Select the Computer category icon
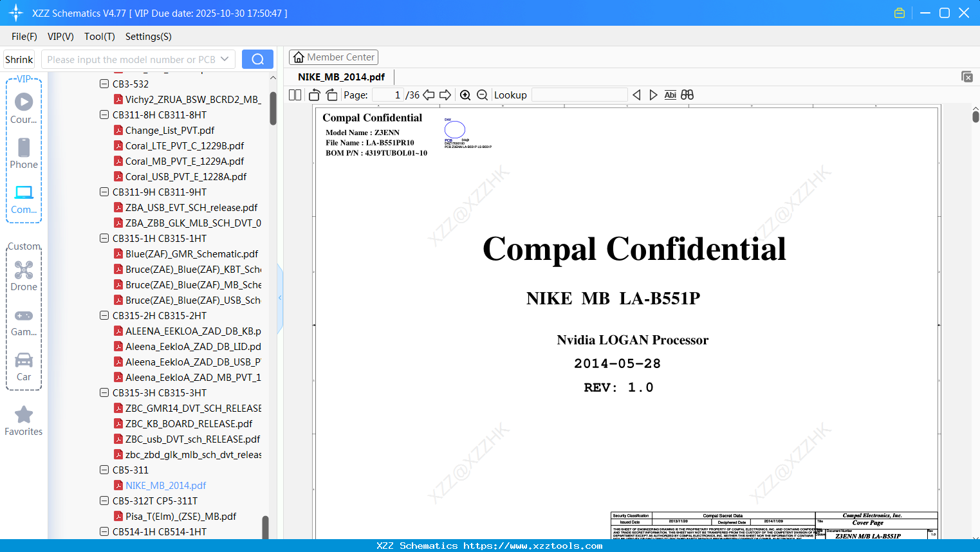The width and height of the screenshot is (980, 552). pos(24,199)
